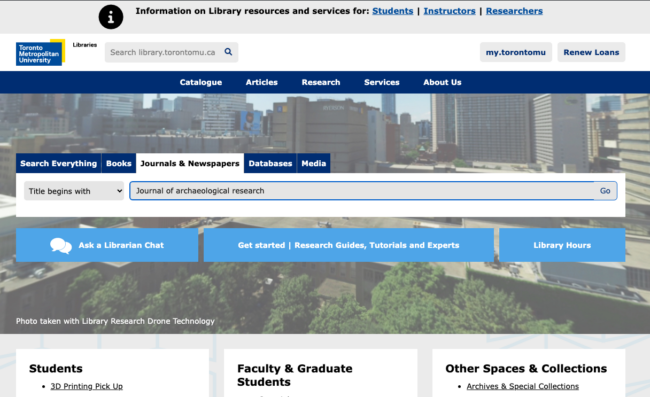Click the Faculty & Graduate Students heading

point(295,375)
